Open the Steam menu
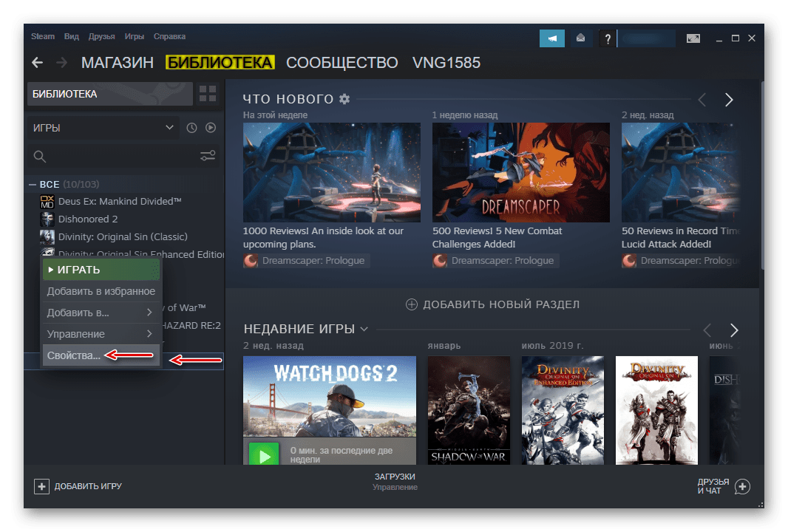 click(x=43, y=36)
